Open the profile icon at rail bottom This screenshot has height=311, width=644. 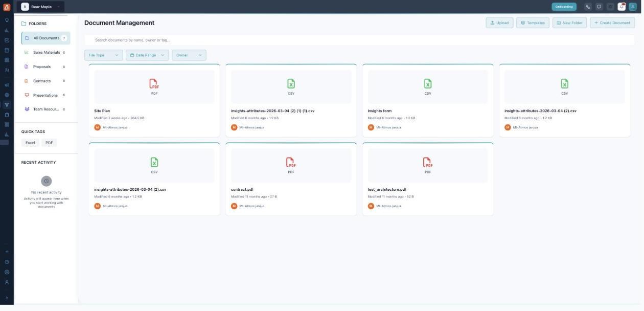(x=7, y=282)
